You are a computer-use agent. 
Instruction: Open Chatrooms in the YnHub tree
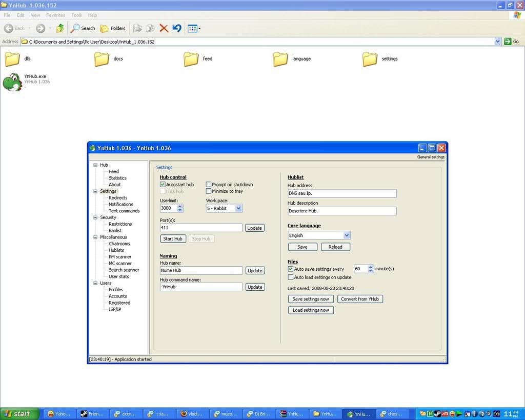119,244
